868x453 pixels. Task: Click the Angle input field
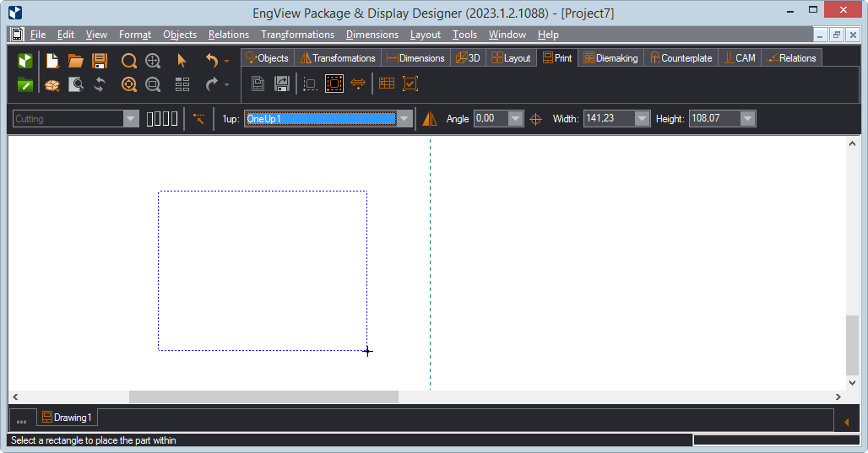tap(491, 118)
